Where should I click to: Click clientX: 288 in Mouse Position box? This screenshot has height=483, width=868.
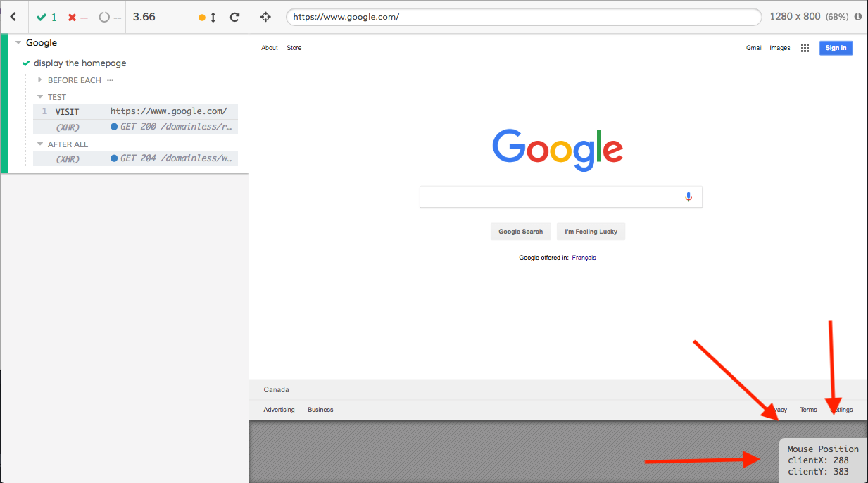(x=818, y=460)
